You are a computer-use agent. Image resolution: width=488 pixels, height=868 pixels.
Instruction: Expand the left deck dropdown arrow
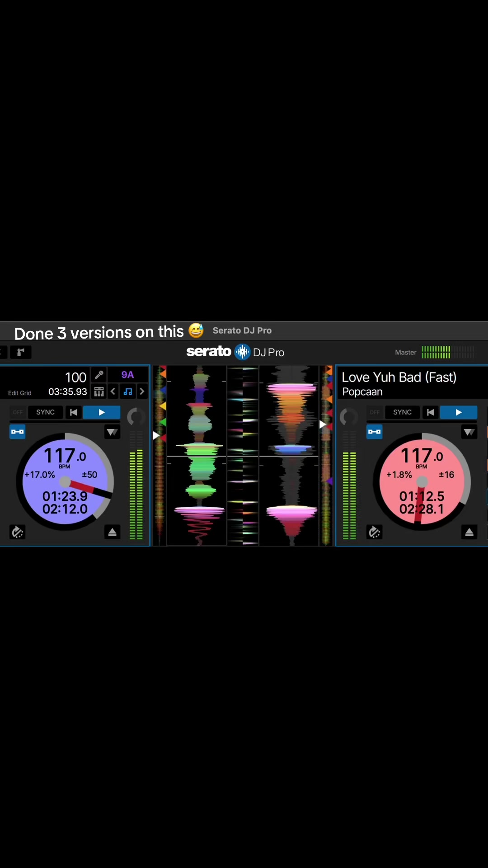pyautogui.click(x=112, y=432)
